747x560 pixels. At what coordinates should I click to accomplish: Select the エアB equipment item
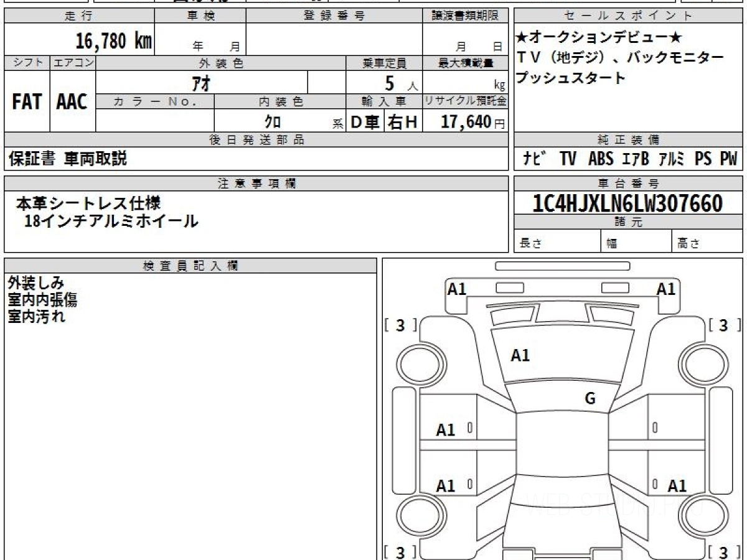click(x=635, y=159)
